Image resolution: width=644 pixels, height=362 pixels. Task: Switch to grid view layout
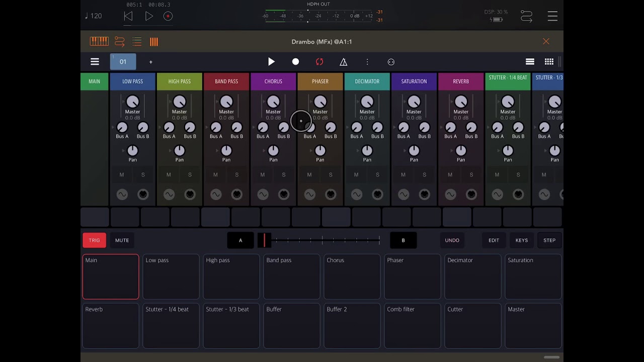[549, 62]
